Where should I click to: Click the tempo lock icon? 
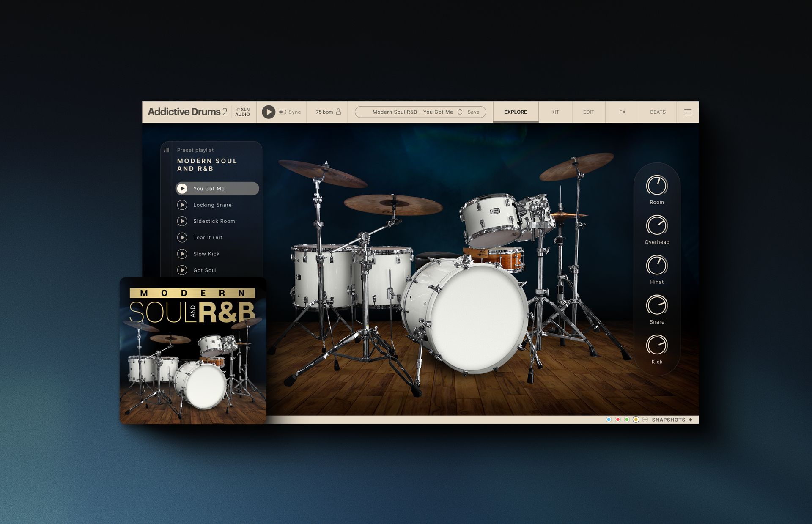coord(338,112)
